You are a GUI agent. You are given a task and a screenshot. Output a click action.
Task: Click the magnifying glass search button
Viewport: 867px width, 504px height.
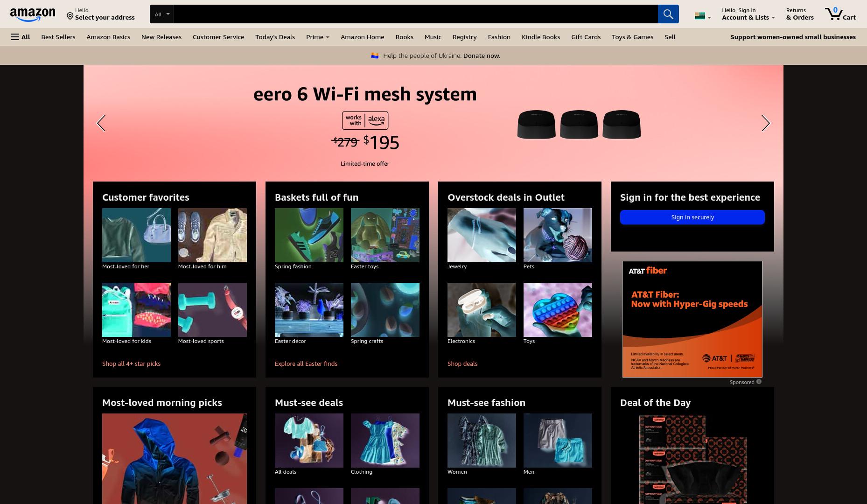[668, 14]
